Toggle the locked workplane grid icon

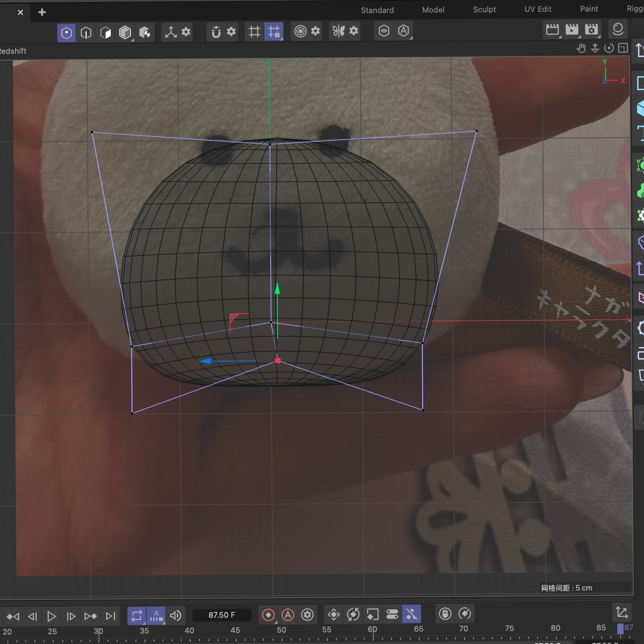(274, 32)
